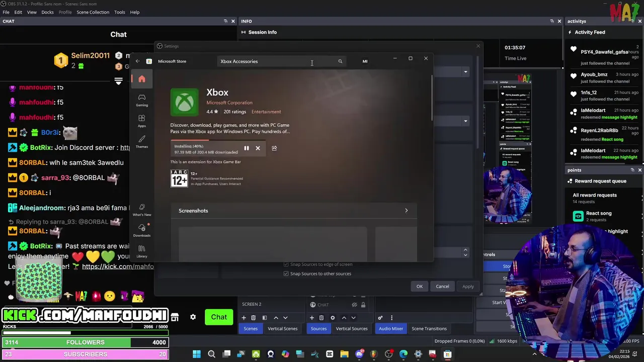Open Windows Start menu

197,354
